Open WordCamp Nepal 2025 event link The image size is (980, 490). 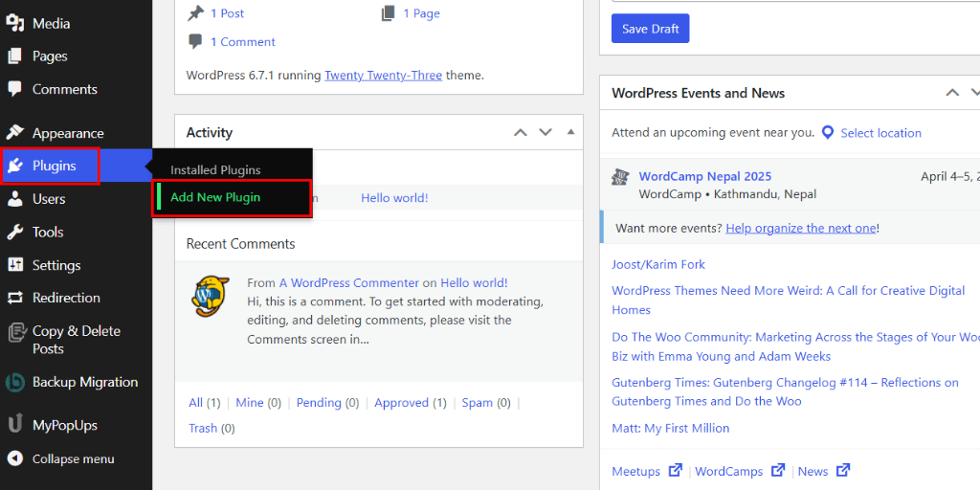tap(705, 176)
